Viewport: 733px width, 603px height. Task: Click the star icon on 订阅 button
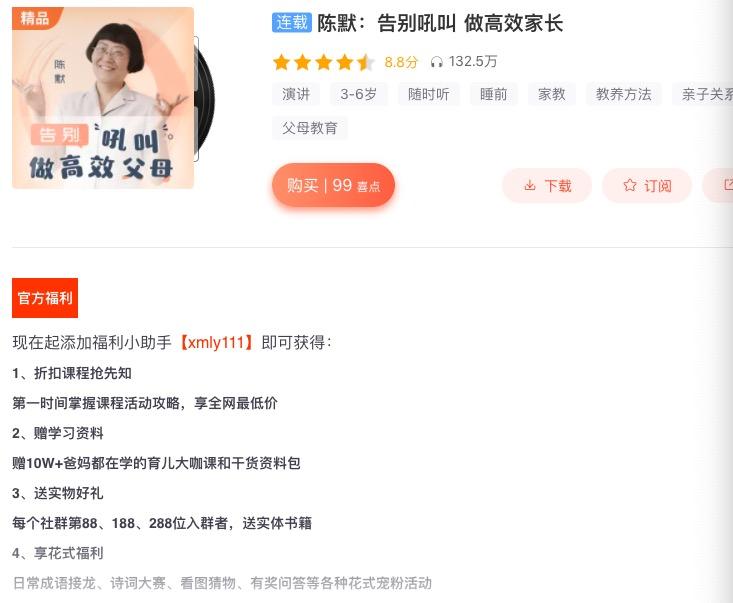pos(630,186)
